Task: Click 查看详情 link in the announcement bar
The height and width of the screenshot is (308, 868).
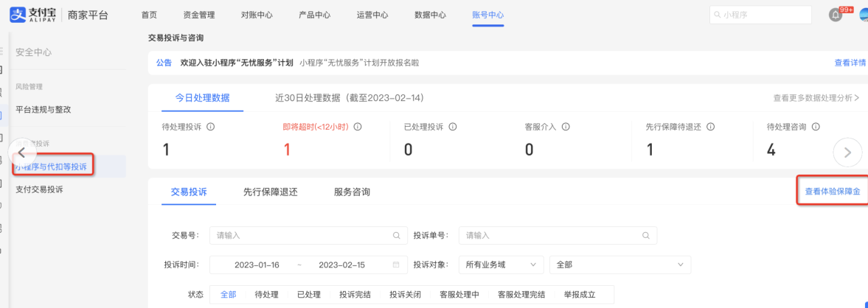Action: (x=850, y=63)
